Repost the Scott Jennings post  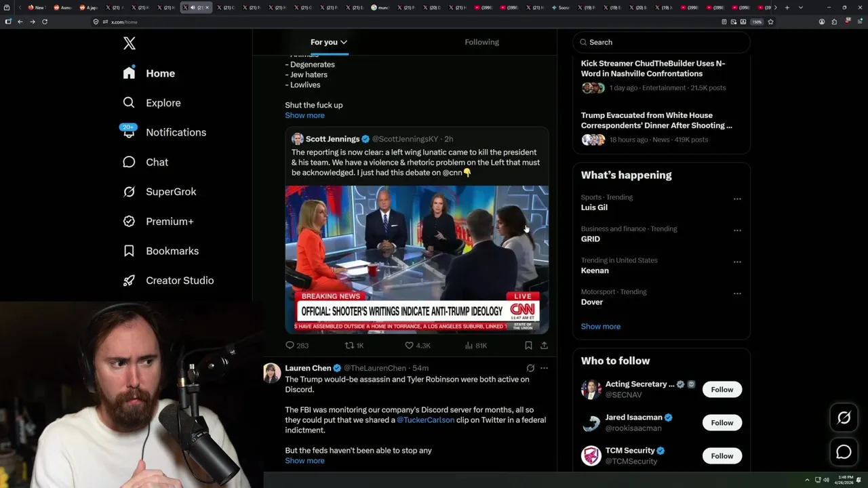pos(355,346)
